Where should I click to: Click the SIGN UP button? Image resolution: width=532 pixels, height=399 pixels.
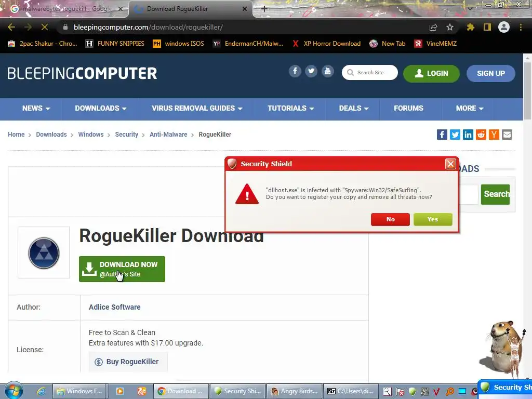(490, 73)
